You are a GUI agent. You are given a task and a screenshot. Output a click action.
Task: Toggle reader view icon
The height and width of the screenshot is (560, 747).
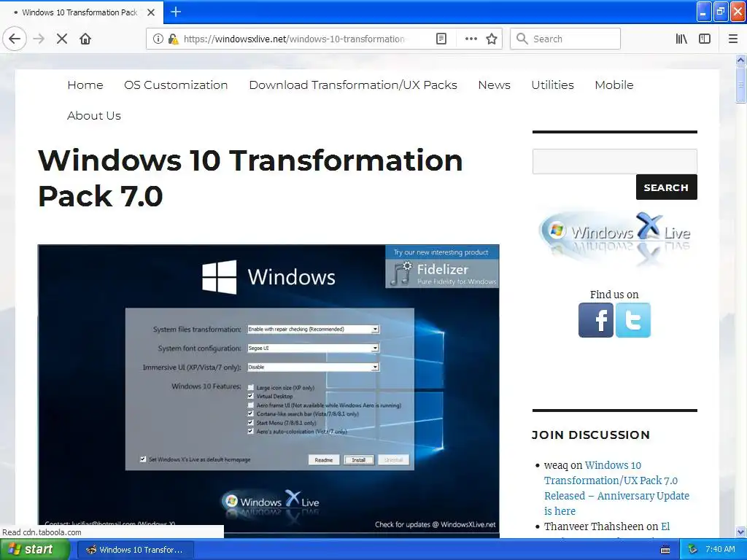pyautogui.click(x=441, y=39)
